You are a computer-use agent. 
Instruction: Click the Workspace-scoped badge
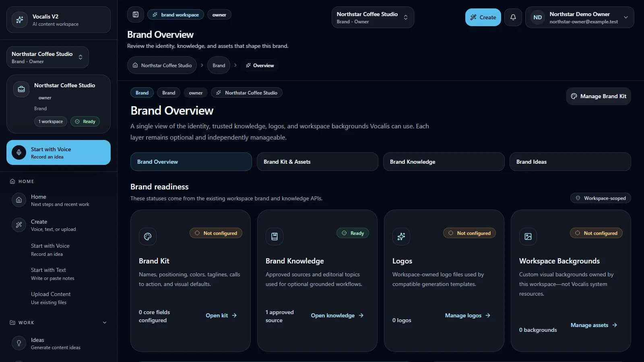tap(601, 198)
